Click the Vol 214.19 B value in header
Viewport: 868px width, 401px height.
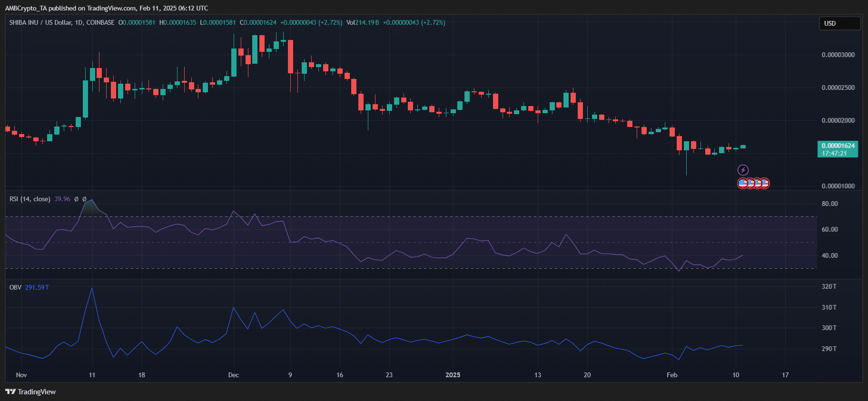363,22
